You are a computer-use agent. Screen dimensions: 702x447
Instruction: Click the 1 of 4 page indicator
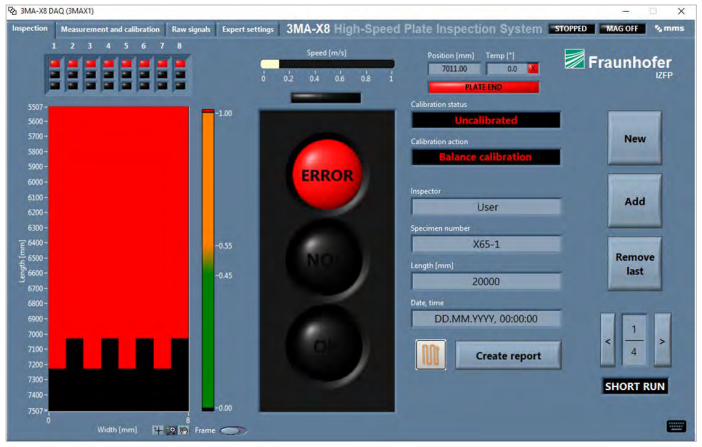(x=634, y=340)
